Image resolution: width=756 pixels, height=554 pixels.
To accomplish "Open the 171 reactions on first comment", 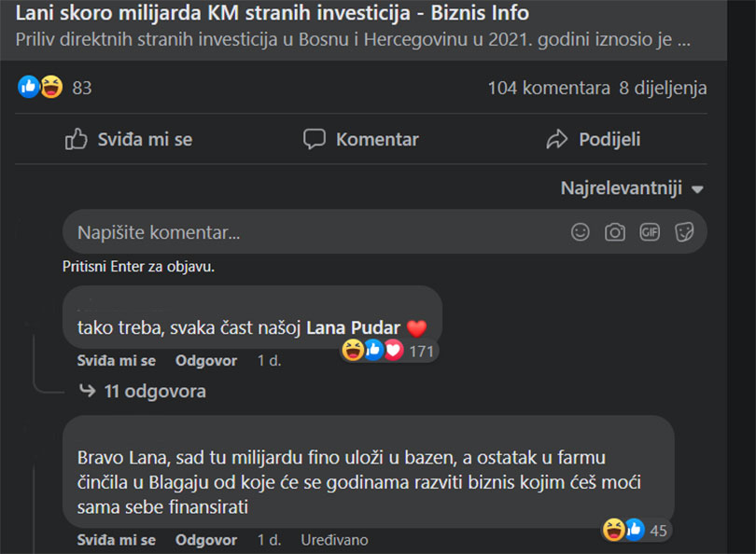I will (422, 351).
